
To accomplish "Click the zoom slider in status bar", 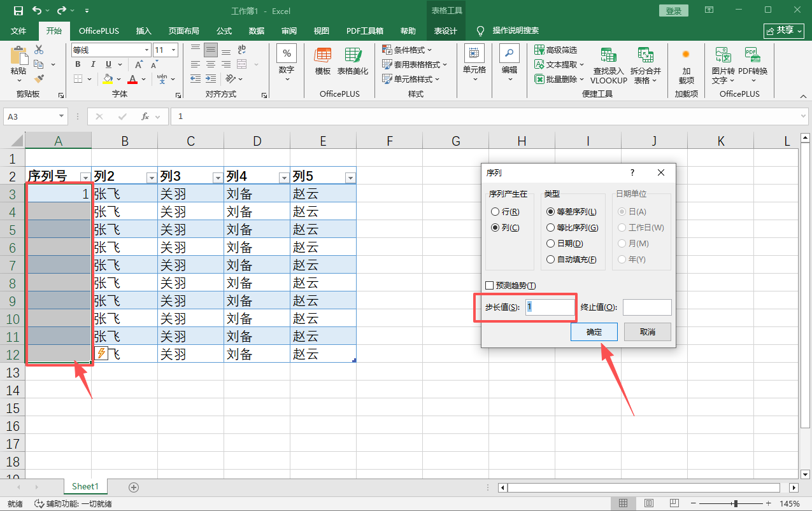I will click(736, 503).
